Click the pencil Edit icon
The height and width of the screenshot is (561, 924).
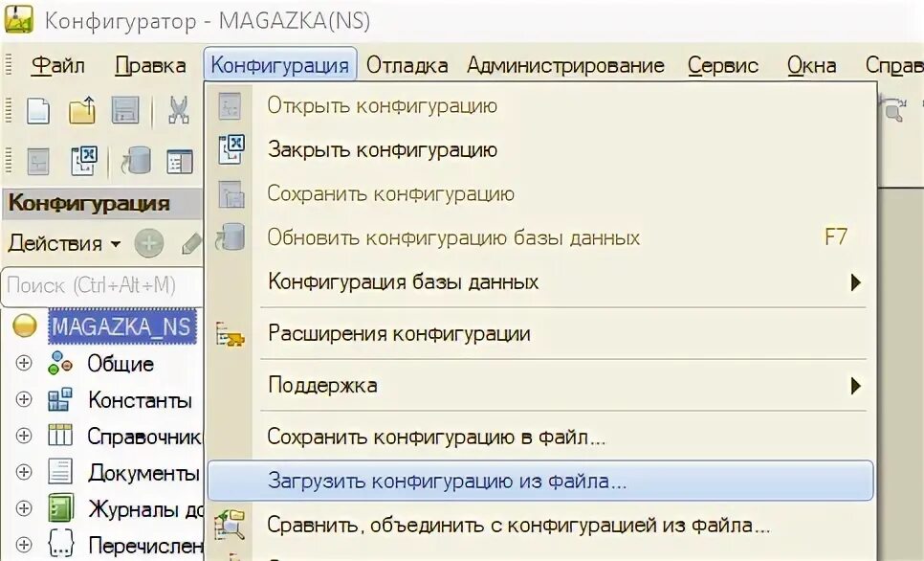click(191, 243)
